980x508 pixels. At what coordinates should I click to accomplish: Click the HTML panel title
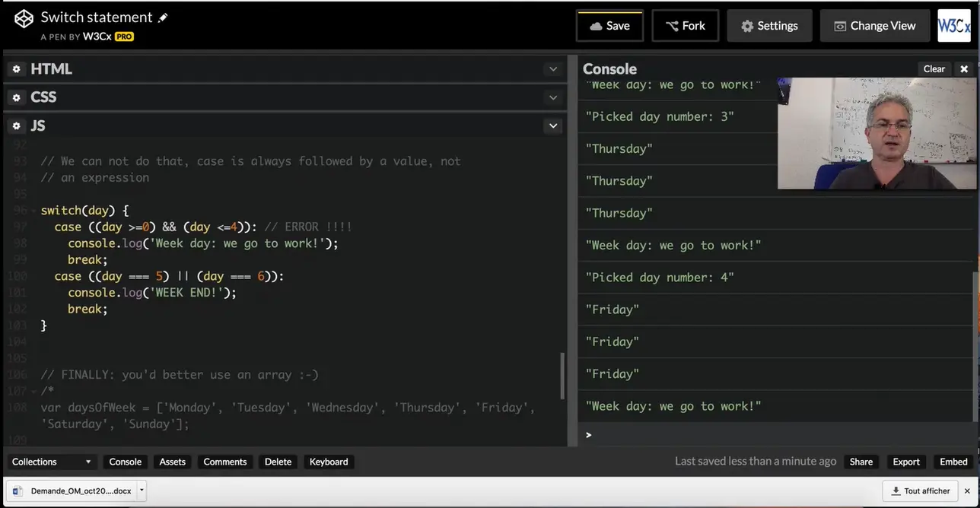tap(51, 69)
